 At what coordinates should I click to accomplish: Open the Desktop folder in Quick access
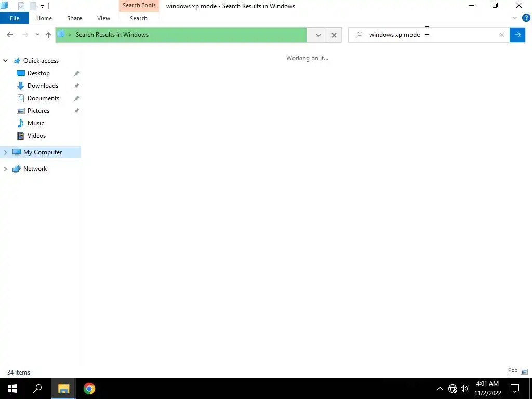(38, 73)
